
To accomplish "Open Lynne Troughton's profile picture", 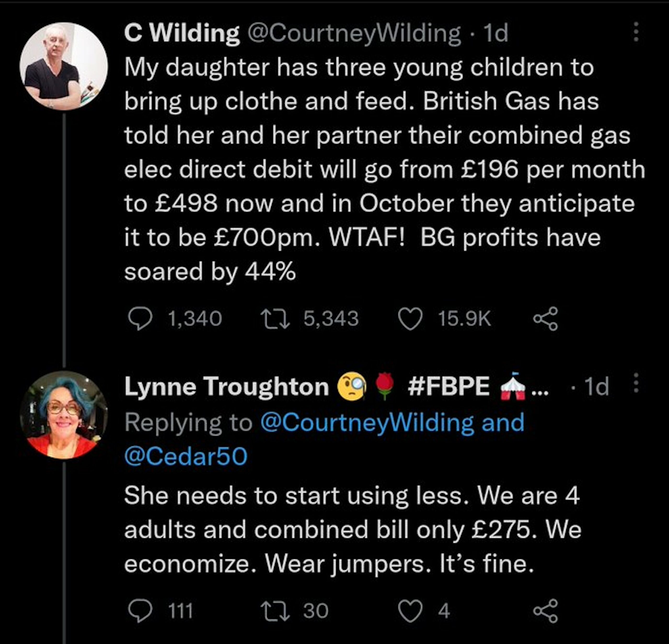I will coord(64,415).
